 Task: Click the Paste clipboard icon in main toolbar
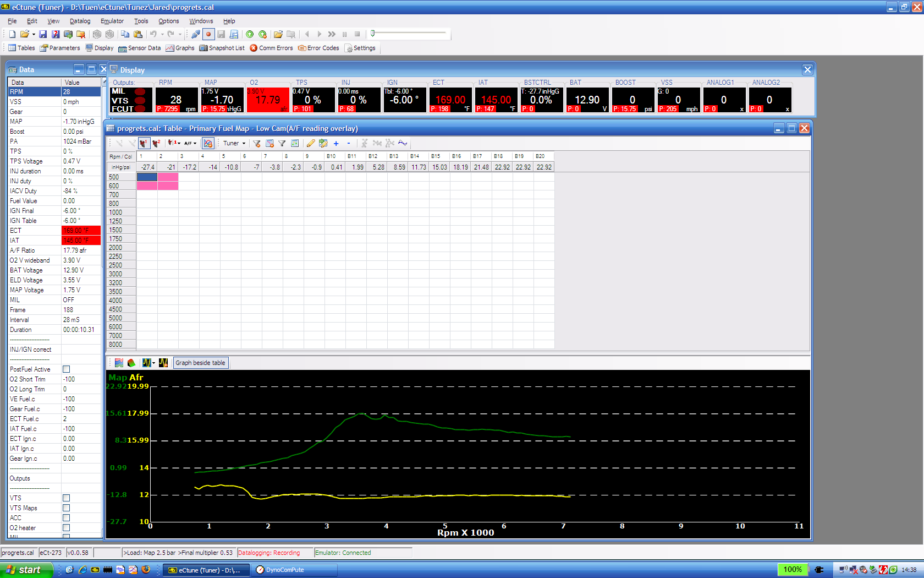(x=138, y=34)
